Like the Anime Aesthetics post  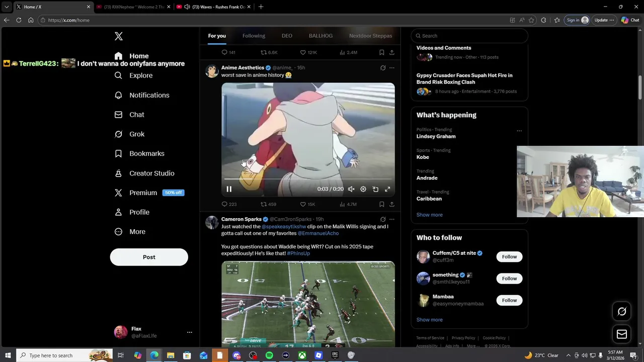click(x=307, y=204)
